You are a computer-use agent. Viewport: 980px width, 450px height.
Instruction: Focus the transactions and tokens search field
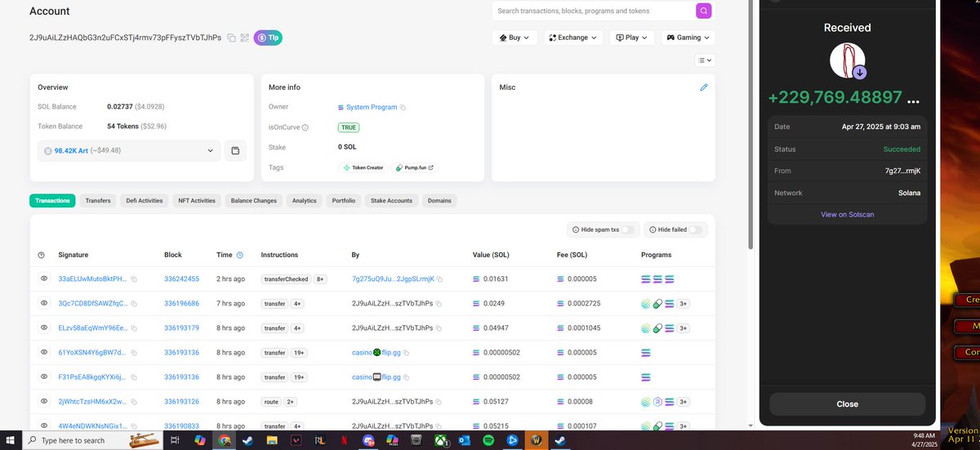(593, 11)
